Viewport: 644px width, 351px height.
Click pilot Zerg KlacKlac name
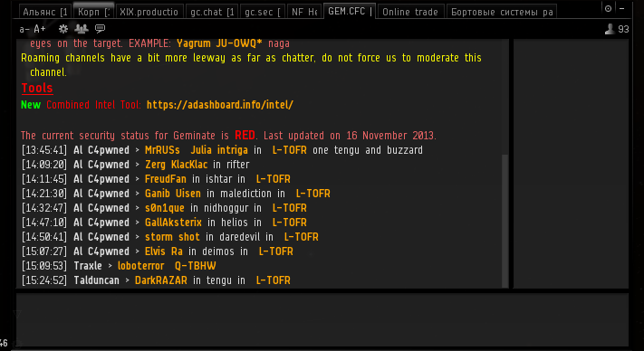point(177,165)
